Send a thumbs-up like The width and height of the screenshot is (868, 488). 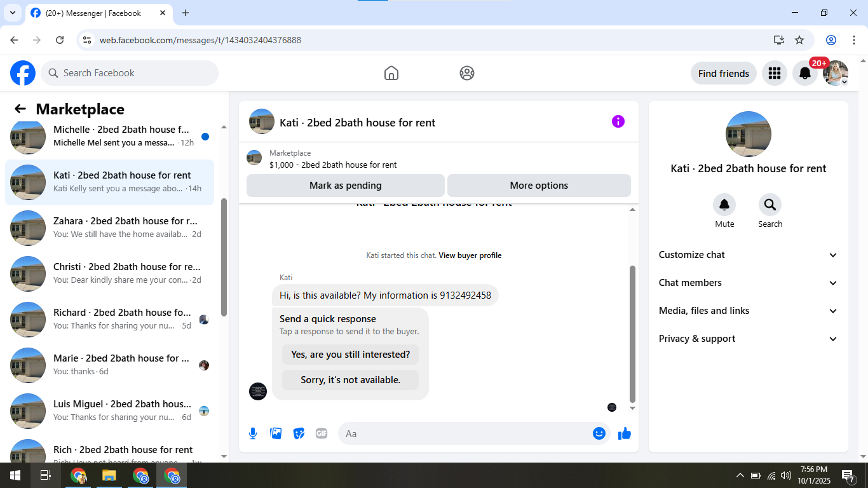[625, 433]
